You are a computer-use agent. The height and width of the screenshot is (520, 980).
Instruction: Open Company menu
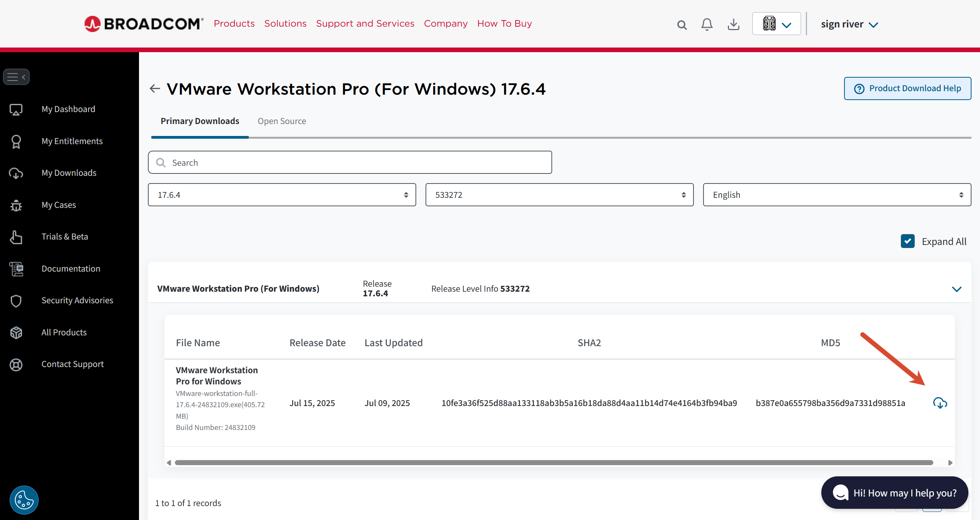pos(446,24)
